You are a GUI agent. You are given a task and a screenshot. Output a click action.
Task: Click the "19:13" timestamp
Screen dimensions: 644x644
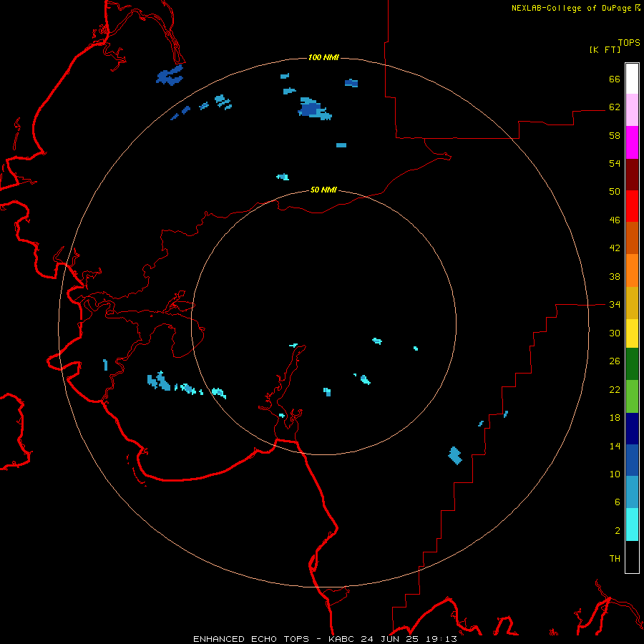point(440,639)
